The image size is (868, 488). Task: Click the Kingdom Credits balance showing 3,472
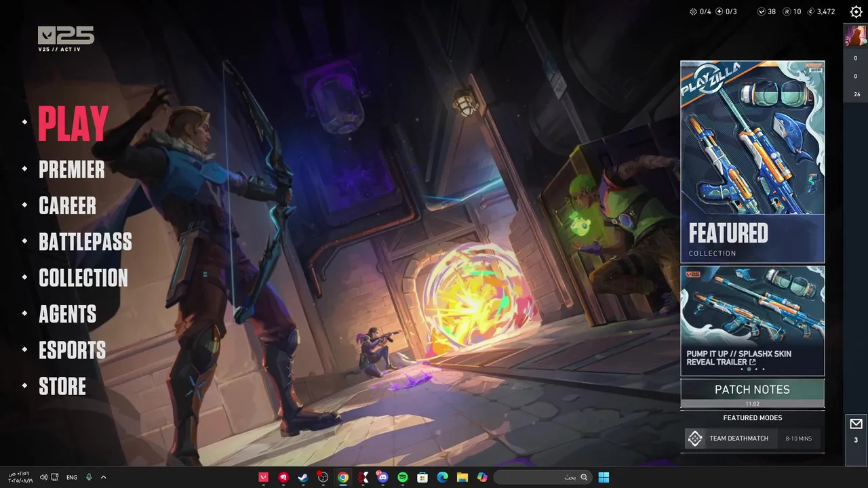click(x=821, y=12)
